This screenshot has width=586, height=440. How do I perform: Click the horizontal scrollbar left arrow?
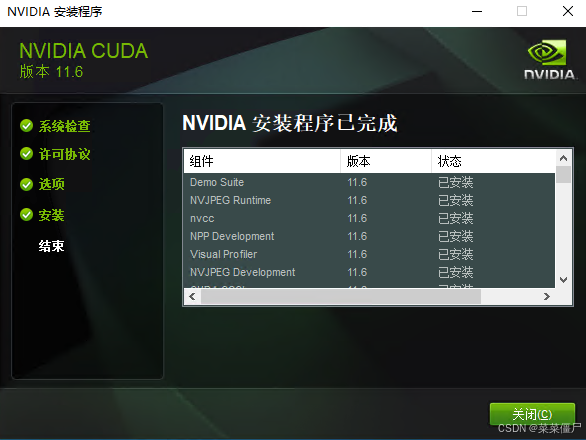tap(192, 297)
